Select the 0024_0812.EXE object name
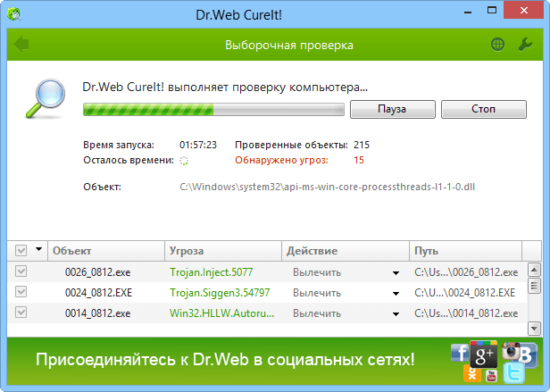The image size is (550, 392). [98, 293]
